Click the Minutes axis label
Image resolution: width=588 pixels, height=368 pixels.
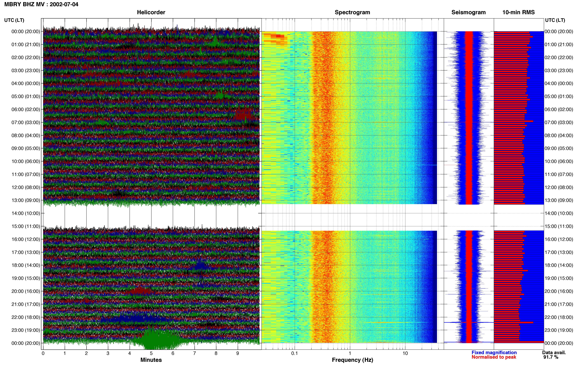coord(151,360)
